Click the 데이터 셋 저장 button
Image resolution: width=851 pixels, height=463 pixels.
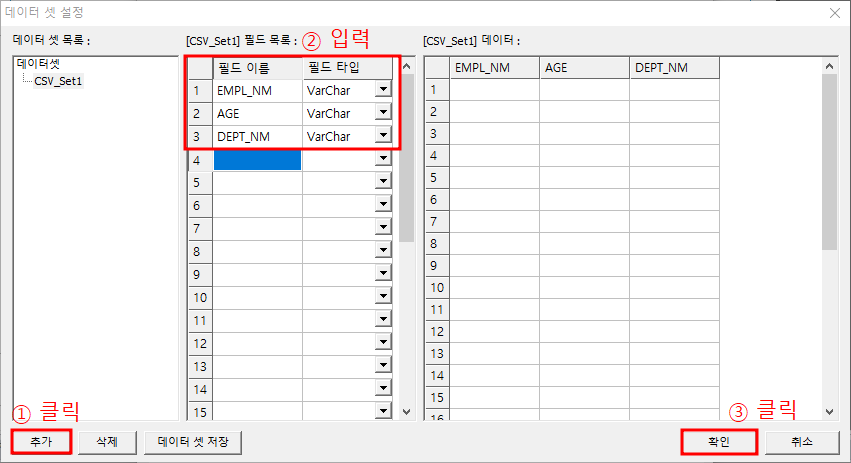pyautogui.click(x=193, y=442)
